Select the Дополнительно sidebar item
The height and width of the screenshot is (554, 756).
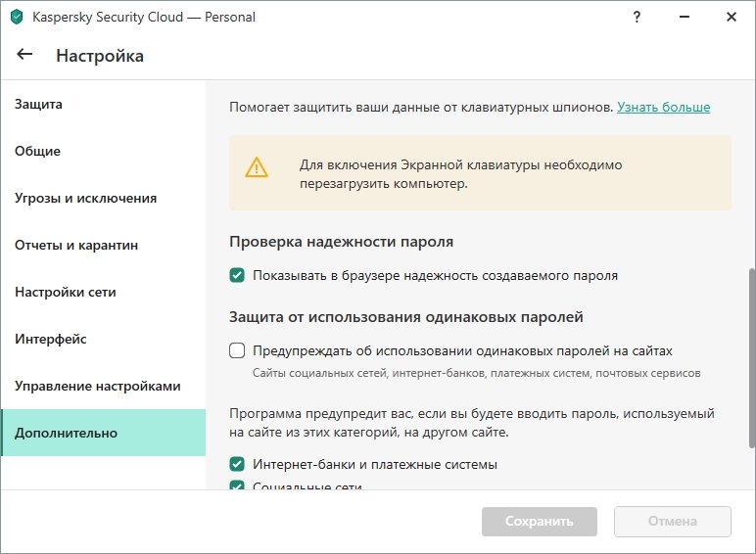(x=103, y=433)
